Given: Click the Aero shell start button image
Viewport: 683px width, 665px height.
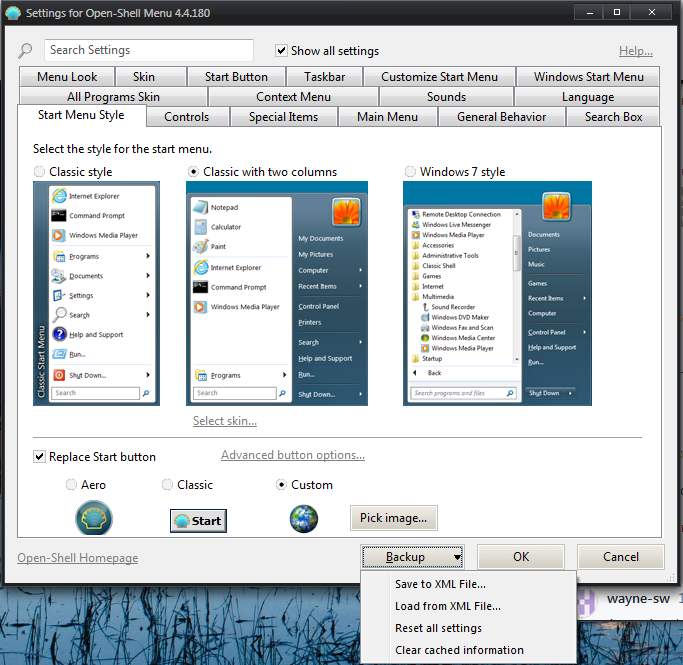Looking at the screenshot, I should click(x=94, y=518).
